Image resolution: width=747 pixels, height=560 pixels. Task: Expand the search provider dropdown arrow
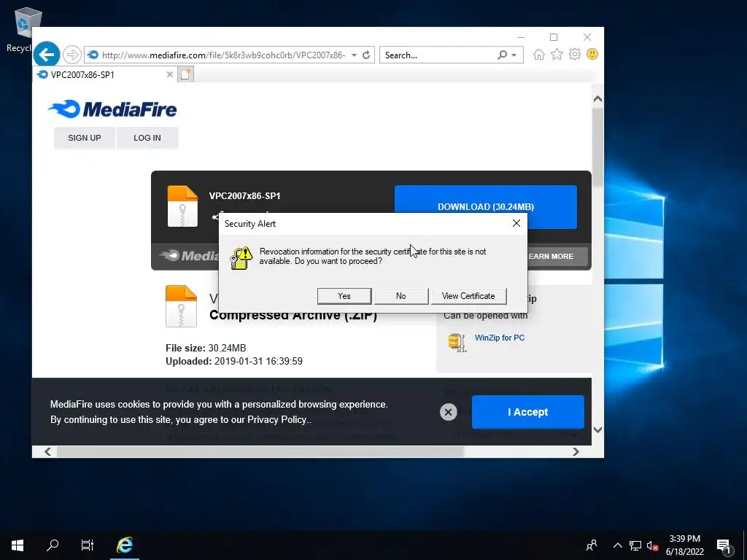pyautogui.click(x=514, y=55)
